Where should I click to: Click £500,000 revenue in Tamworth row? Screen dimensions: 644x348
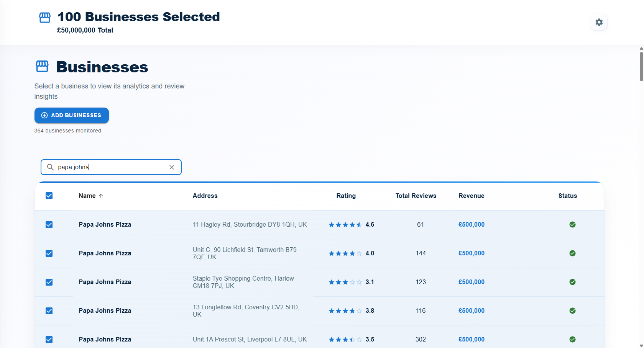click(472, 253)
